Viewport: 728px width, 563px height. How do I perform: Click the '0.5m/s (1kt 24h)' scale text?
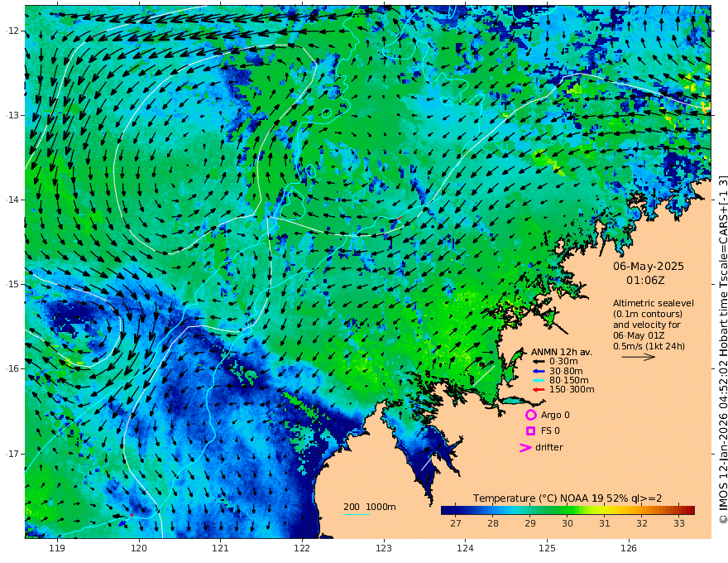(x=649, y=346)
